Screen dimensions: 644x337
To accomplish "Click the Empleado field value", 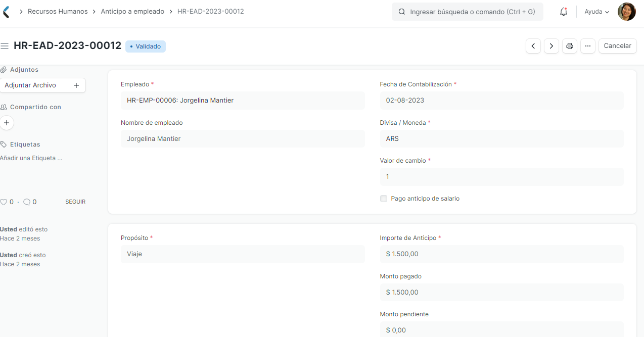I will [243, 101].
